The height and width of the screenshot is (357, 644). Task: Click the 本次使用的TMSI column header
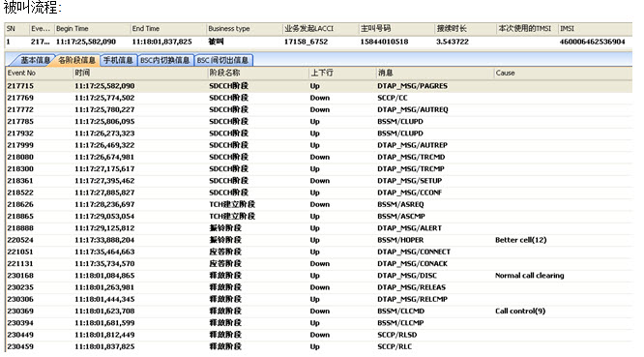(x=527, y=29)
